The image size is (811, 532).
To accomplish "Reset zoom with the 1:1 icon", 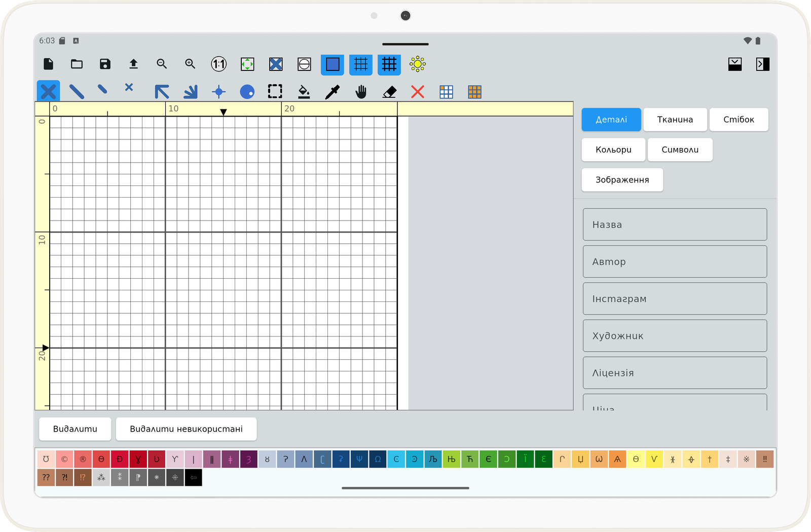I will click(219, 64).
